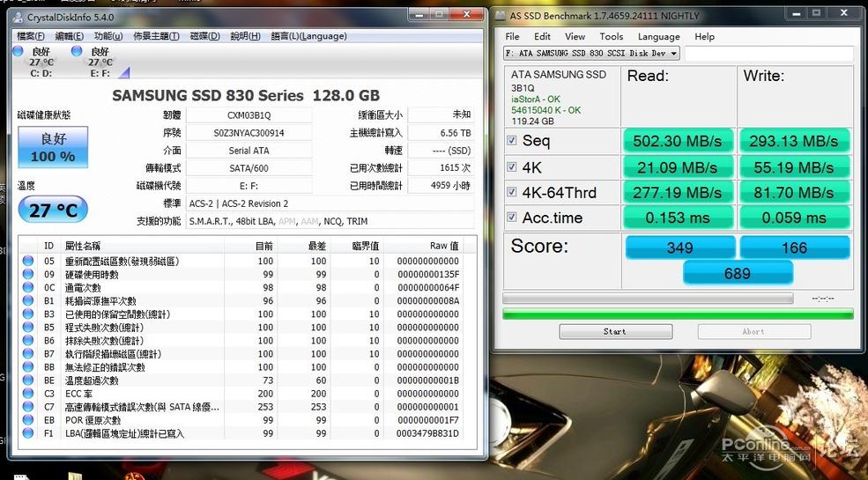Click status icon for attribute BE row

coord(27,380)
